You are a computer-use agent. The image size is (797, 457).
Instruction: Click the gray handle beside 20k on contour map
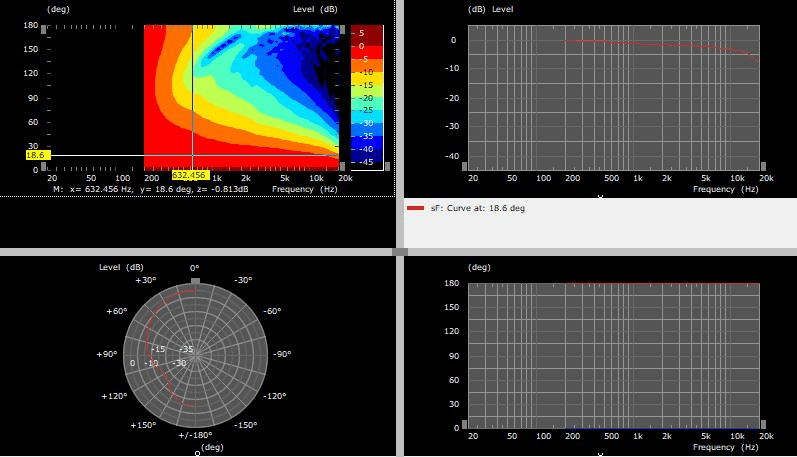343,166
